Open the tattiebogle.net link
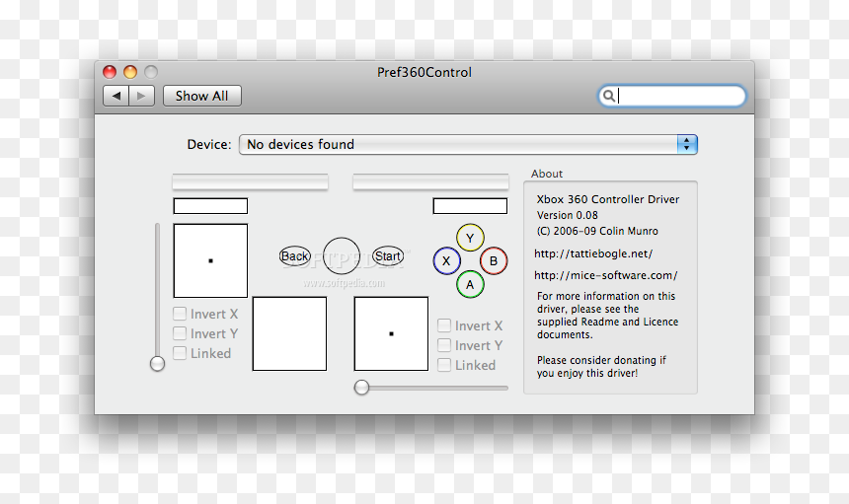Screen dimensions: 849x504 (x=593, y=253)
